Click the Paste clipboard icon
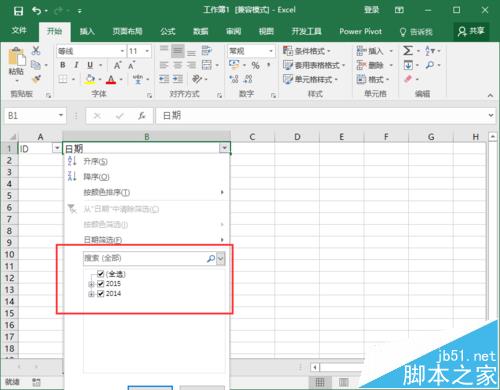Screen dimensions: 500x390 click(17, 57)
